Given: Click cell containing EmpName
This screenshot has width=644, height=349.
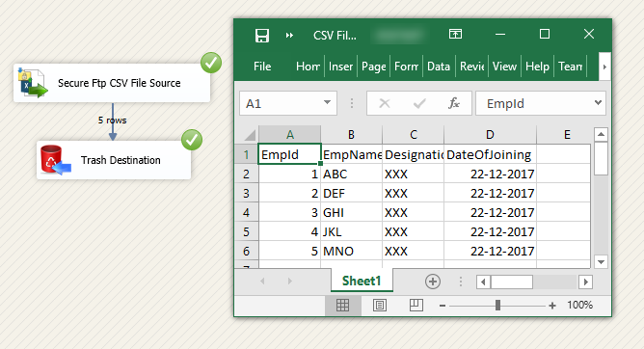Looking at the screenshot, I should click(x=352, y=155).
